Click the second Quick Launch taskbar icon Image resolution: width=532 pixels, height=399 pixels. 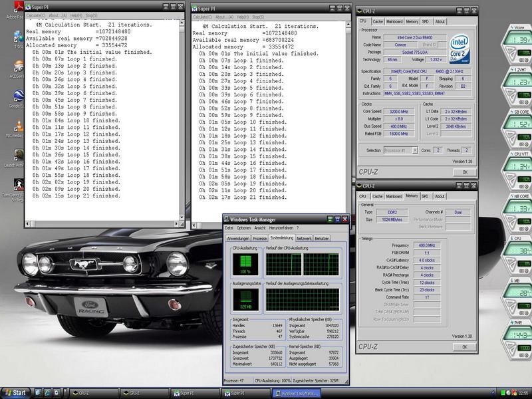click(47, 393)
